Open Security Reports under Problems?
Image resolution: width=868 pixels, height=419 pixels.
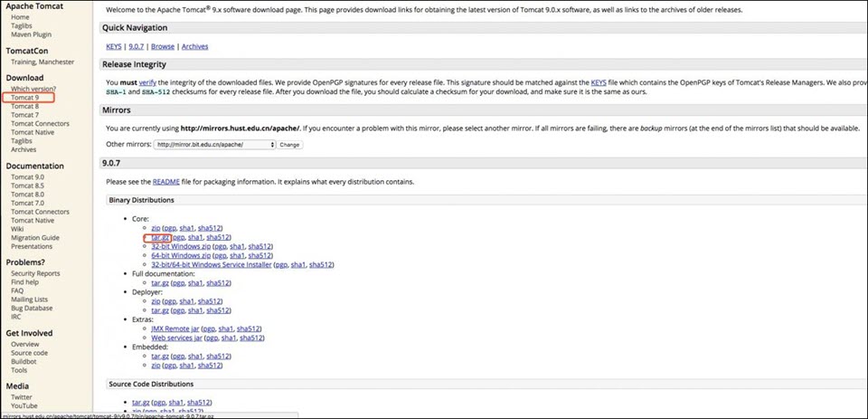pyautogui.click(x=35, y=273)
